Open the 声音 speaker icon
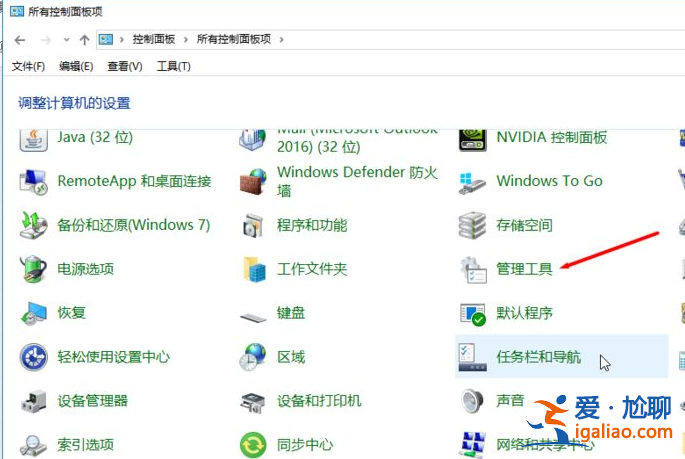The height and width of the screenshot is (459, 685). 473,401
